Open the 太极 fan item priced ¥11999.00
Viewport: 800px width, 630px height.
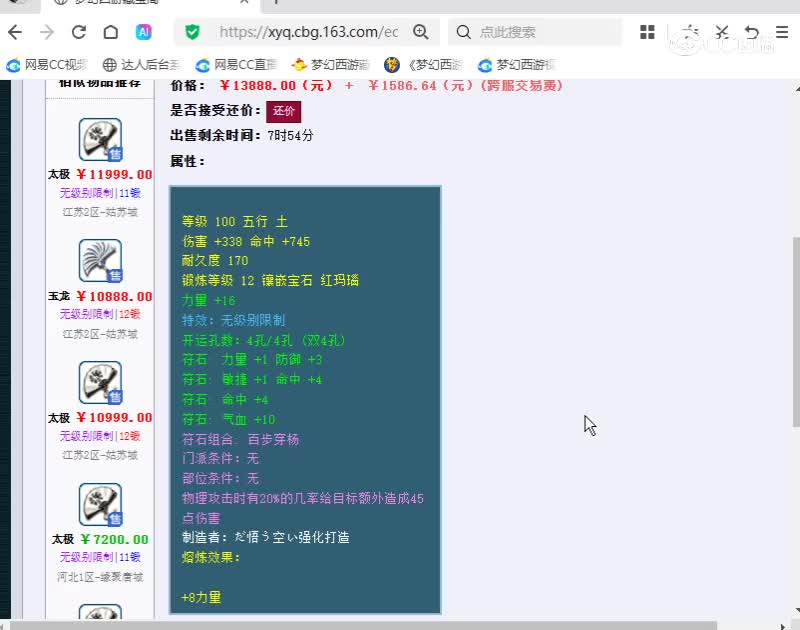pyautogui.click(x=101, y=139)
